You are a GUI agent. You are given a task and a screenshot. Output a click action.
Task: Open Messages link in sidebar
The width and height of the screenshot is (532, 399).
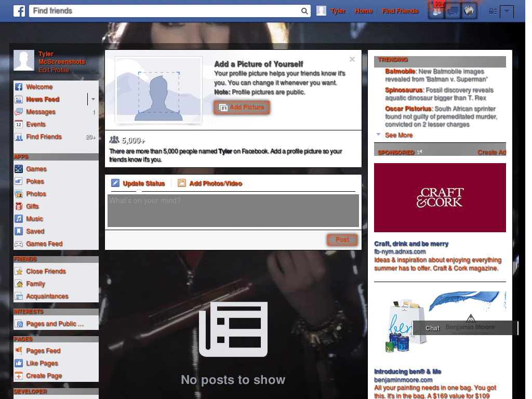pyautogui.click(x=41, y=112)
